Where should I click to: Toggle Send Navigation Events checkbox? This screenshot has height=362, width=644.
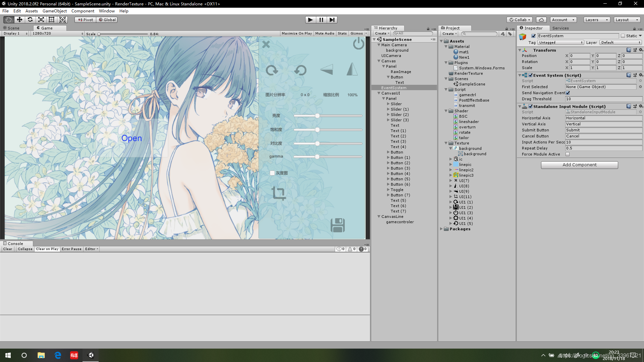click(568, 93)
